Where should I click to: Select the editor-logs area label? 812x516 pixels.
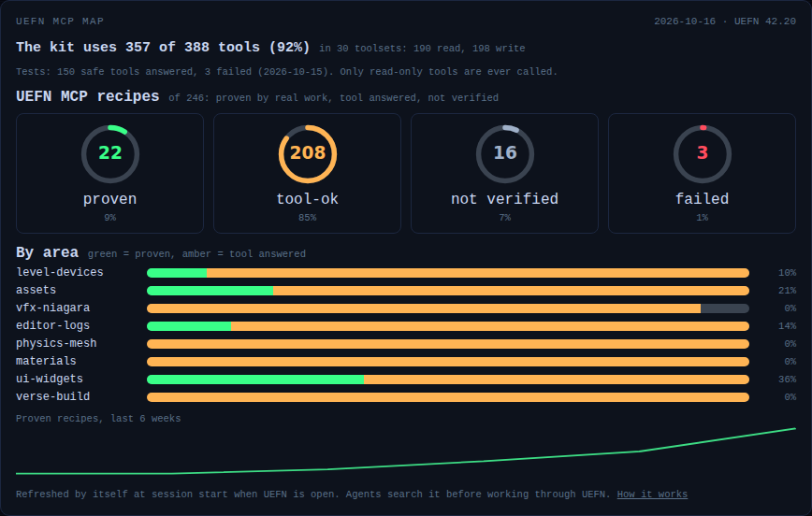tap(52, 325)
